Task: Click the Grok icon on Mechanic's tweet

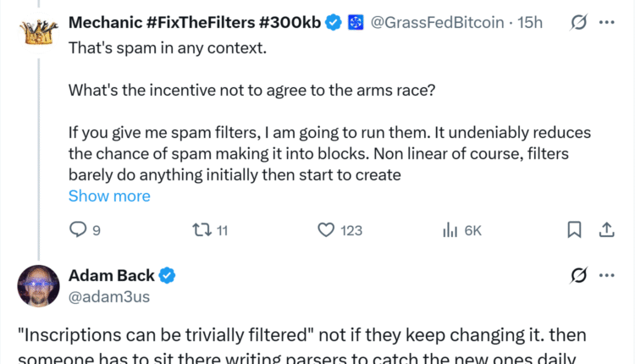Action: (x=580, y=23)
